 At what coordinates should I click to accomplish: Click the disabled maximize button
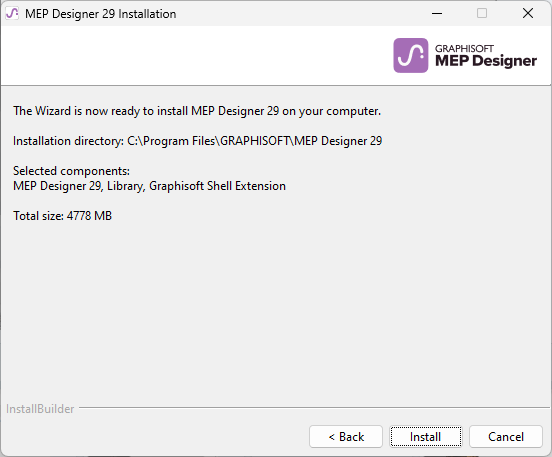[482, 13]
